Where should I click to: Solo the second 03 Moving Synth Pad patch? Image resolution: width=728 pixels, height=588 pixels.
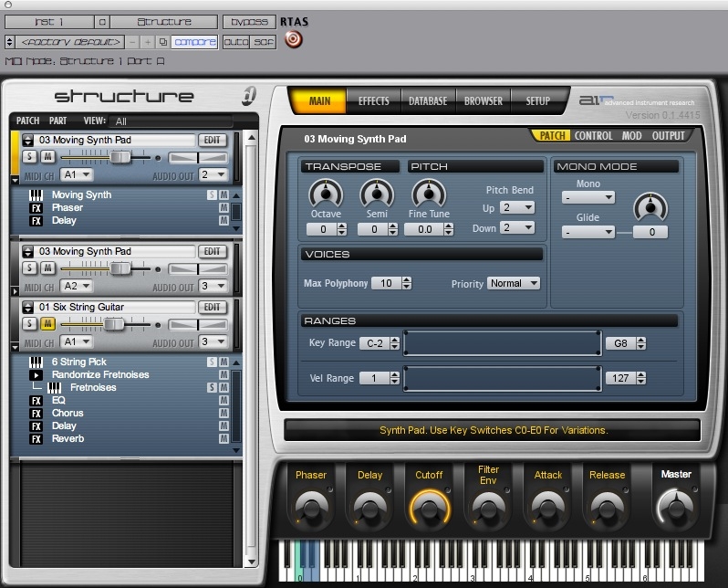30,268
